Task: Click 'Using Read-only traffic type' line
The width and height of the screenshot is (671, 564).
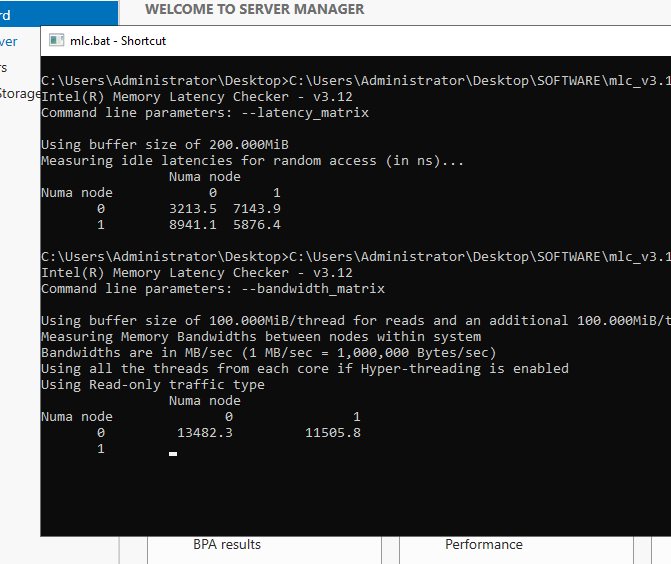Action: tap(153, 385)
